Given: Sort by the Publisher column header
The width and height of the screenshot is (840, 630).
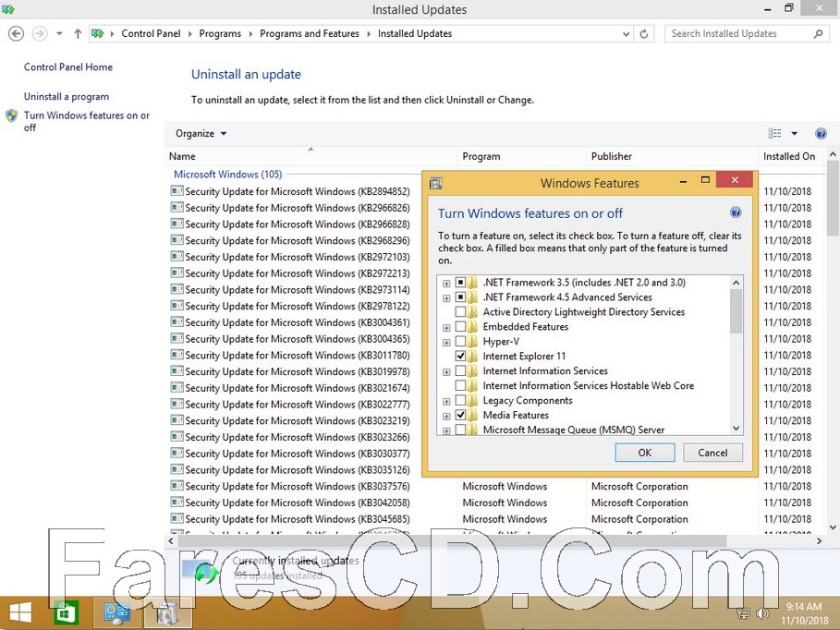Looking at the screenshot, I should point(673,156).
